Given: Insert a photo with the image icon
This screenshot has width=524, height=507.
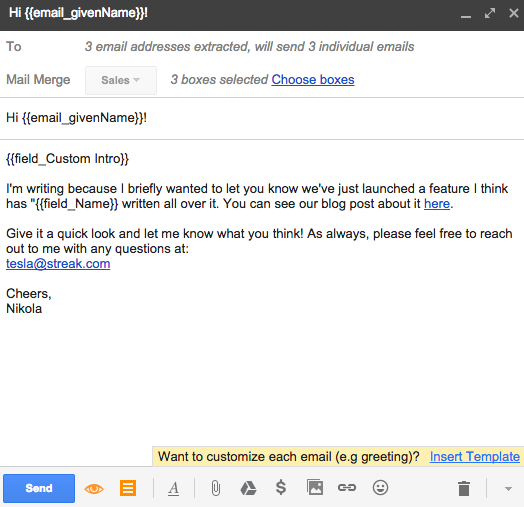Looking at the screenshot, I should [x=315, y=488].
